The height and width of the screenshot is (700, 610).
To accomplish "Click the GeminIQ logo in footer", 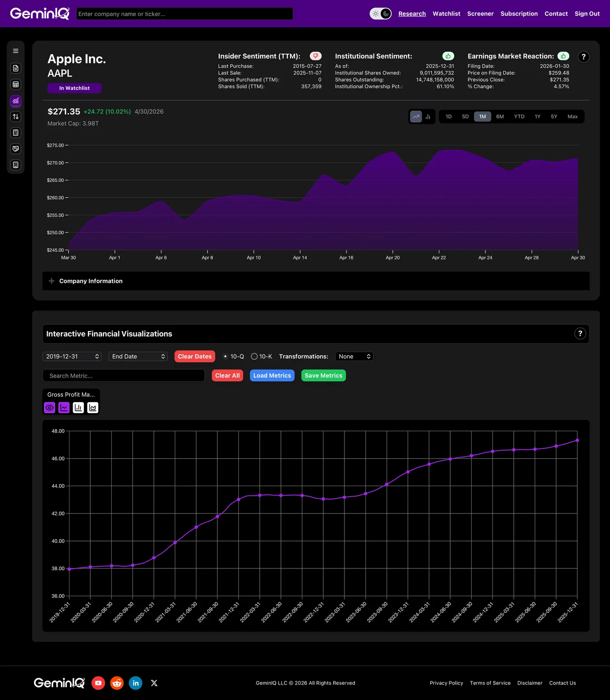I will [59, 683].
